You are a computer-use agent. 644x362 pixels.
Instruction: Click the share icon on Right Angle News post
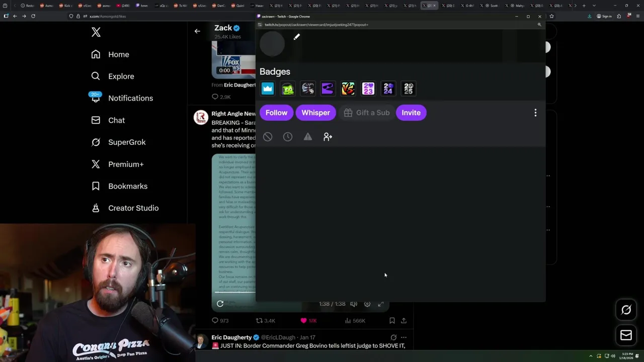click(x=404, y=320)
